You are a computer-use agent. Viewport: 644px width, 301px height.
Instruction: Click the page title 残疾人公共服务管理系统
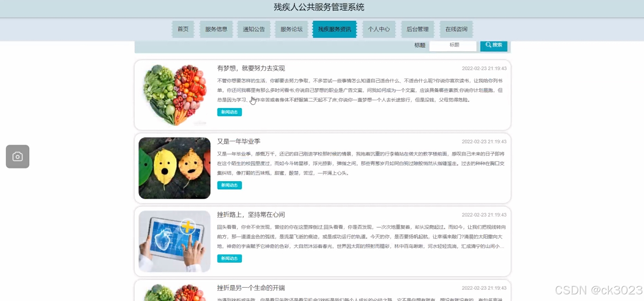[x=319, y=7]
